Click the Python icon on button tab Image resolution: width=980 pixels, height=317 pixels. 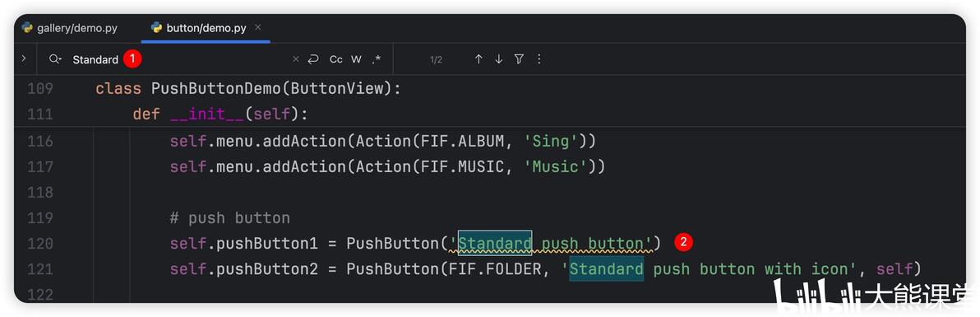[156, 27]
